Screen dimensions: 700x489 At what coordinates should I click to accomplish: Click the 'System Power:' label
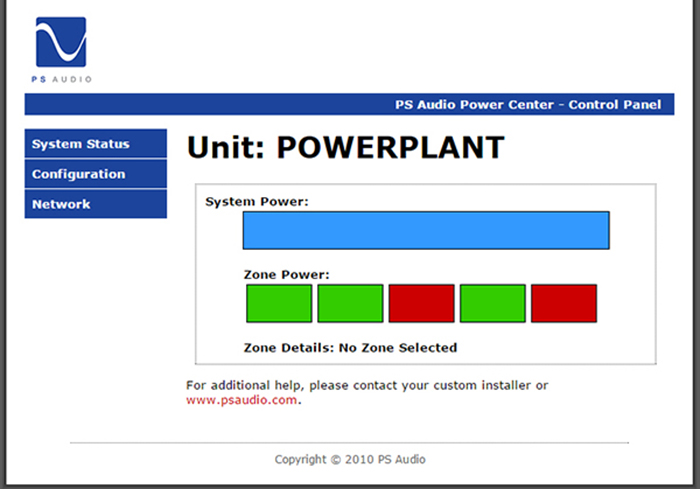pyautogui.click(x=257, y=202)
